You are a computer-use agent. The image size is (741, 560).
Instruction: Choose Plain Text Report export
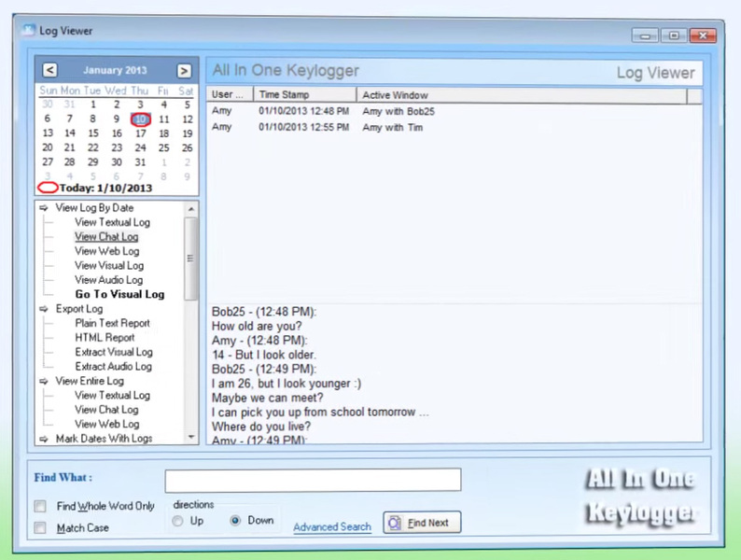113,323
